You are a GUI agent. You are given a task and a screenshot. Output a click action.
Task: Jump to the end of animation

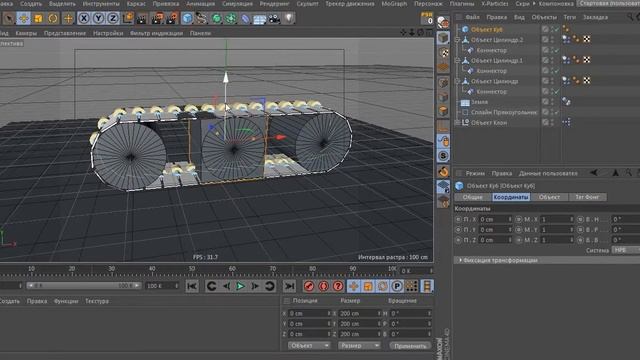point(289,286)
